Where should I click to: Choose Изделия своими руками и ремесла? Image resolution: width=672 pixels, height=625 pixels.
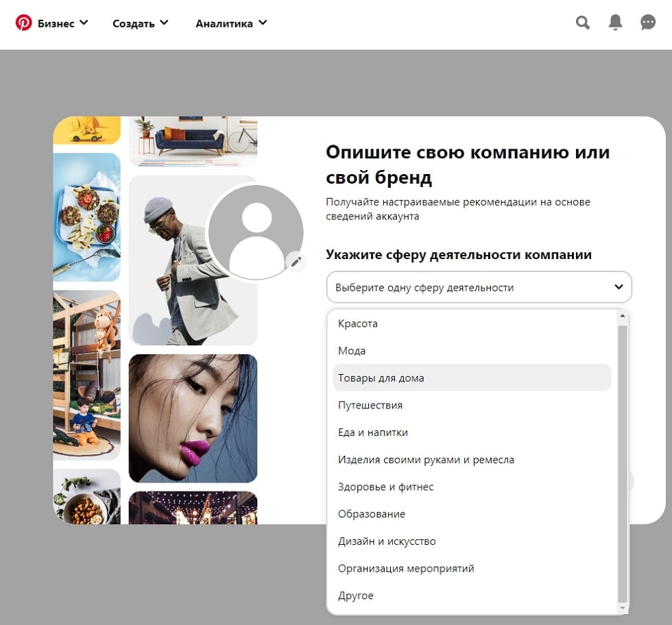pos(472,460)
